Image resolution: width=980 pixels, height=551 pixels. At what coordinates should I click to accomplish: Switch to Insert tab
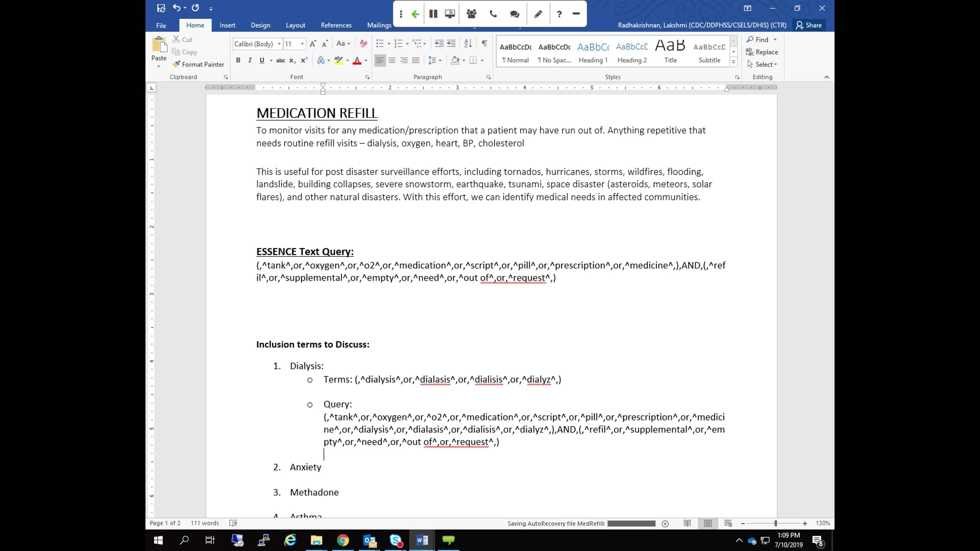(x=227, y=25)
